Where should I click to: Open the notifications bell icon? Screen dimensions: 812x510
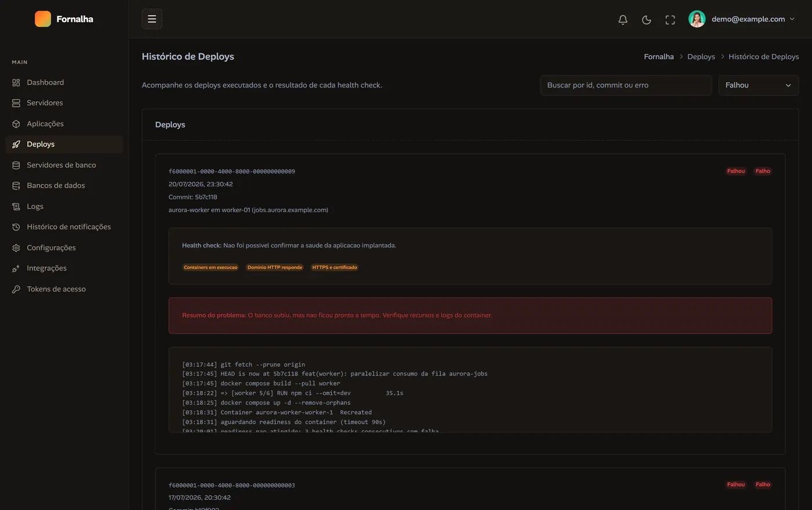point(623,20)
